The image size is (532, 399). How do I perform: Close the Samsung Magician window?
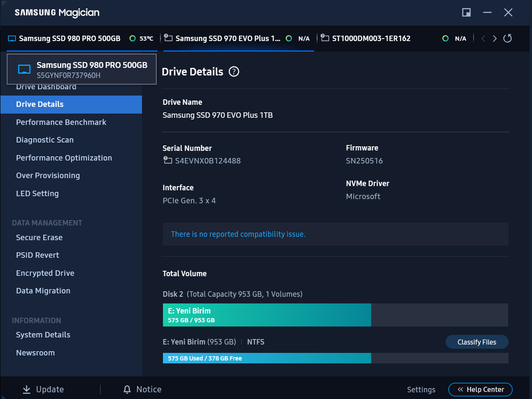508,12
